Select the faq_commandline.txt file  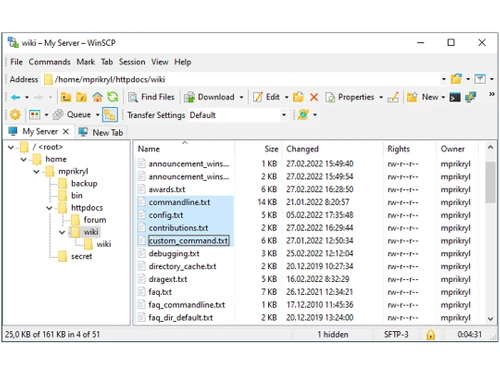[x=187, y=305]
